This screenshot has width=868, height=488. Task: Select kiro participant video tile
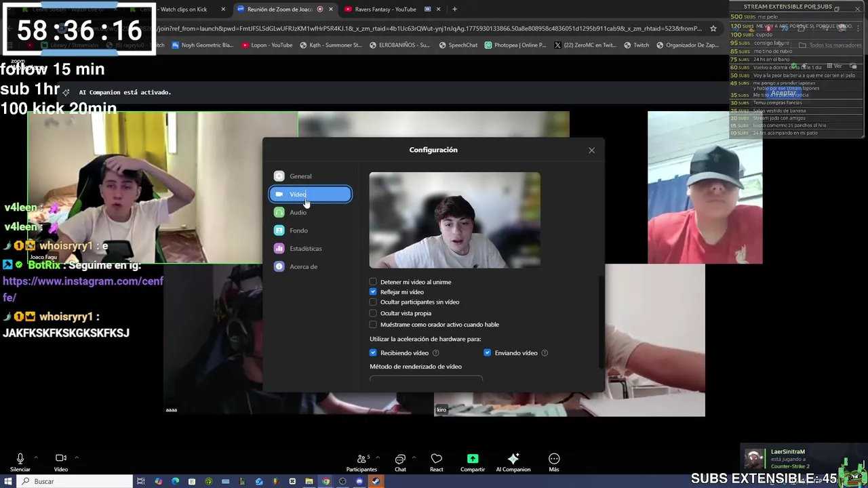tap(570, 340)
